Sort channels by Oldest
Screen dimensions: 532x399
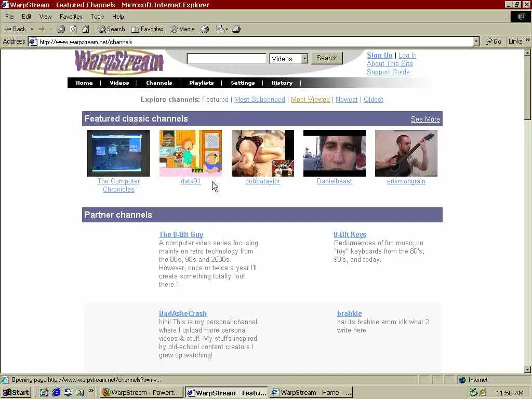click(x=373, y=99)
